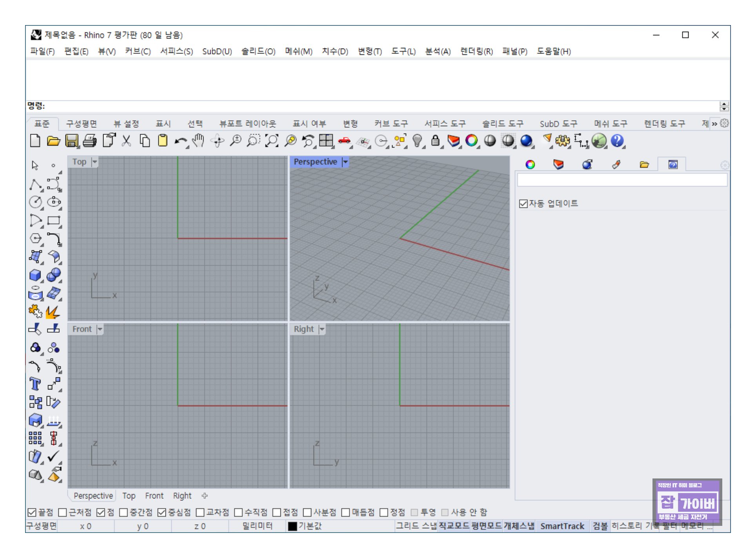Open the Lock objects padlock icon
The image size is (756, 558).
click(x=435, y=141)
